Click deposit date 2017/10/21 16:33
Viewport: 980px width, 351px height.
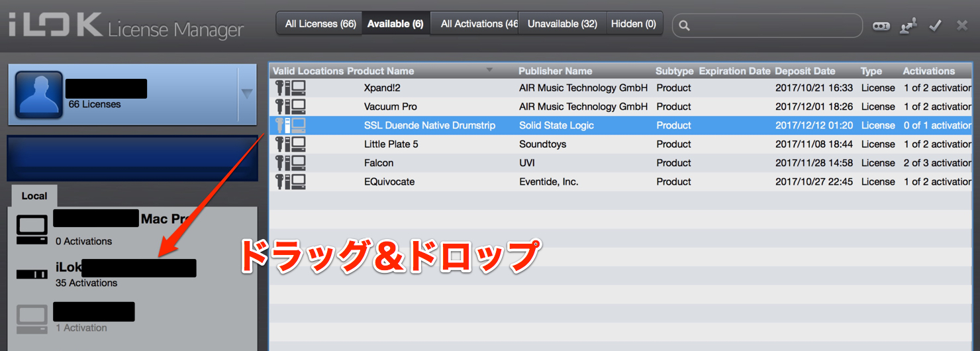tap(814, 88)
